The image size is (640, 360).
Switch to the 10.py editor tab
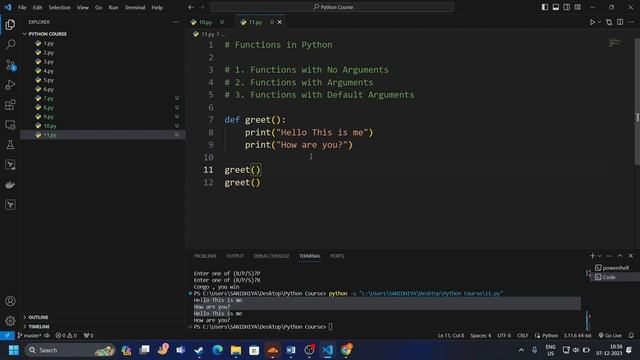click(205, 22)
